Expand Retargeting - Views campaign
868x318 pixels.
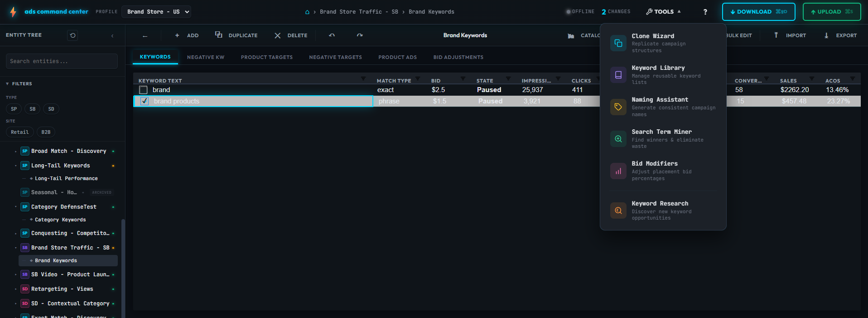tap(15, 289)
